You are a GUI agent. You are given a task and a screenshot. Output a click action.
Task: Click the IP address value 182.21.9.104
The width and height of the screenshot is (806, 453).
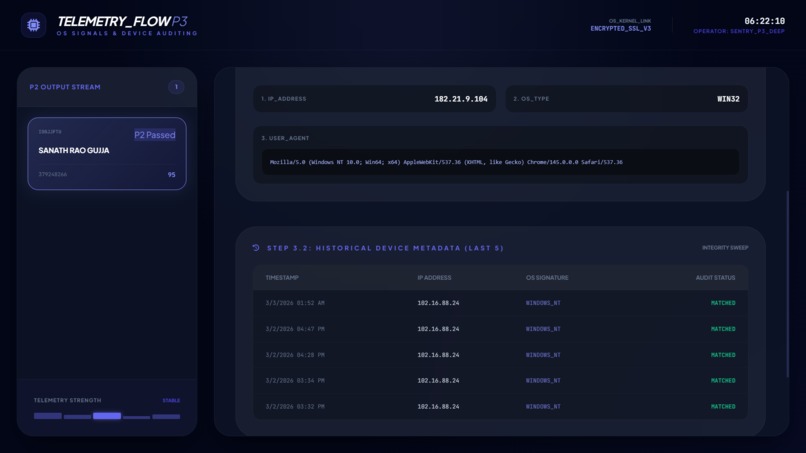coord(461,99)
